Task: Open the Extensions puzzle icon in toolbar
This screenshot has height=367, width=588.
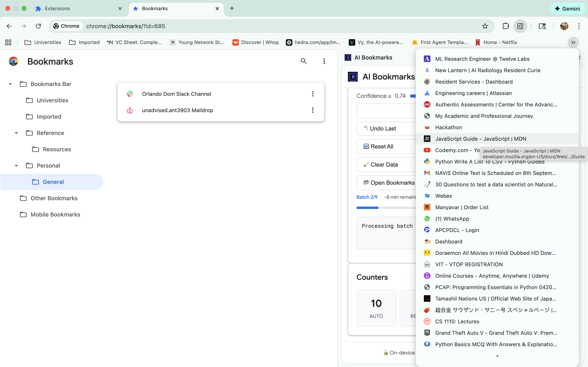Action: [x=505, y=26]
